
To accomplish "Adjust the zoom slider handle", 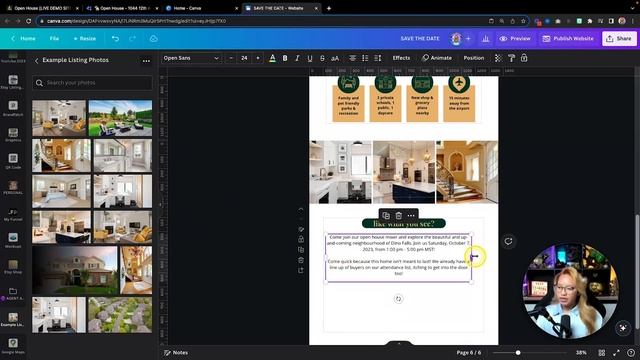I will (x=518, y=353).
